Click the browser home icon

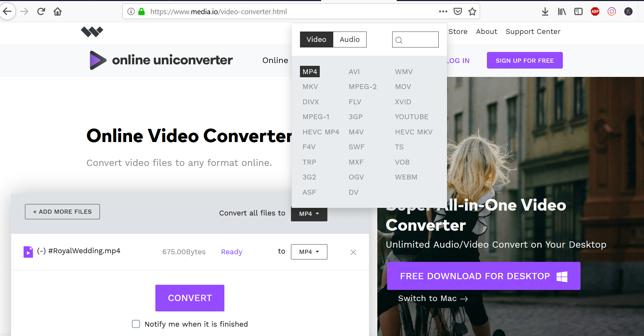click(58, 11)
